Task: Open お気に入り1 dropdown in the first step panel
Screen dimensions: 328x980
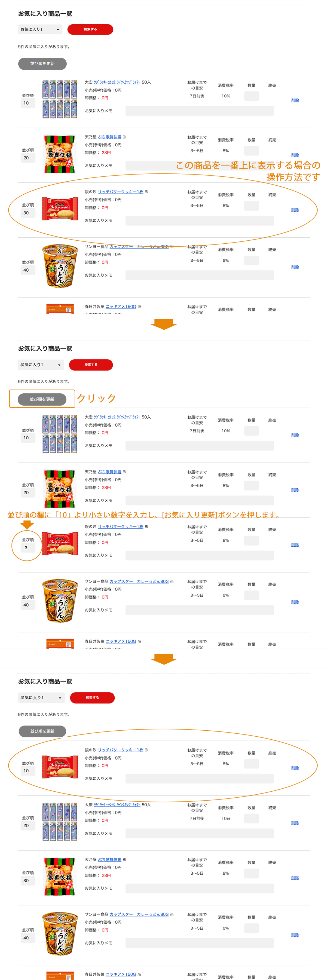Action: pyautogui.click(x=40, y=29)
